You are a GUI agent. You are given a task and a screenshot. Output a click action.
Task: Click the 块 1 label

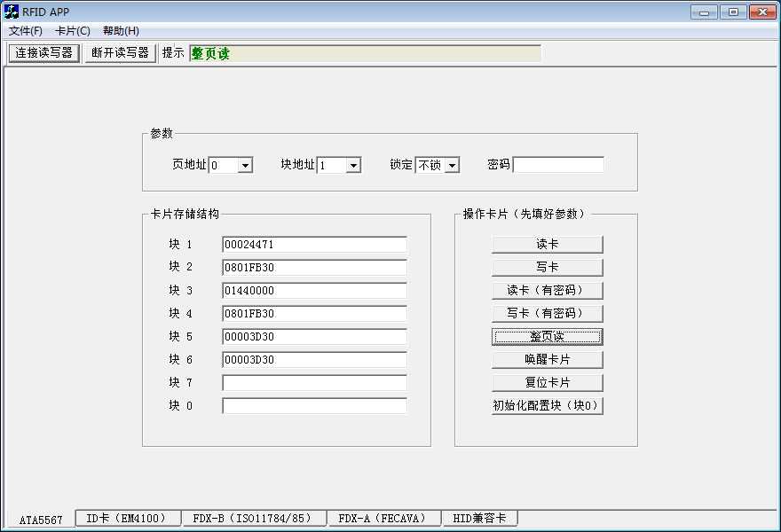tap(180, 245)
